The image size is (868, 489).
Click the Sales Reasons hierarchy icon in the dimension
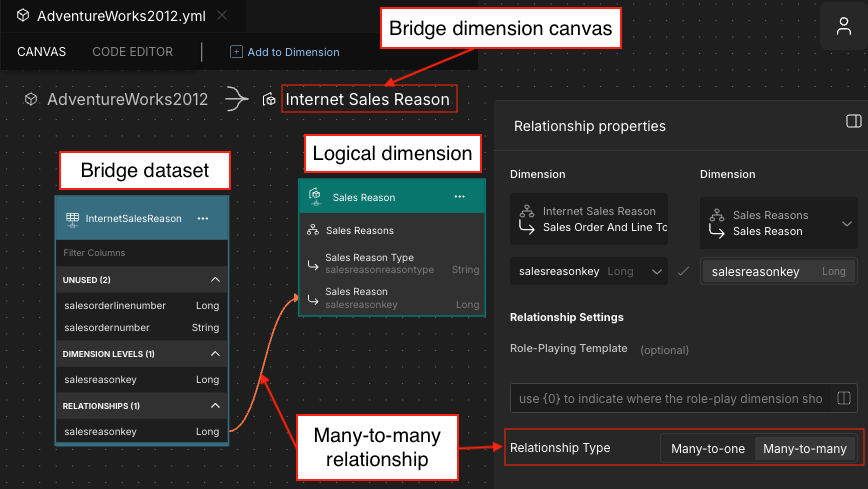click(x=313, y=230)
